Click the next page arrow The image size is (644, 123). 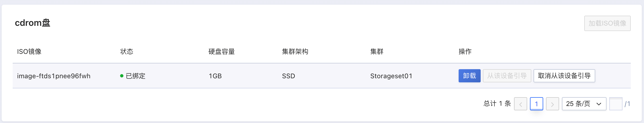(552, 104)
